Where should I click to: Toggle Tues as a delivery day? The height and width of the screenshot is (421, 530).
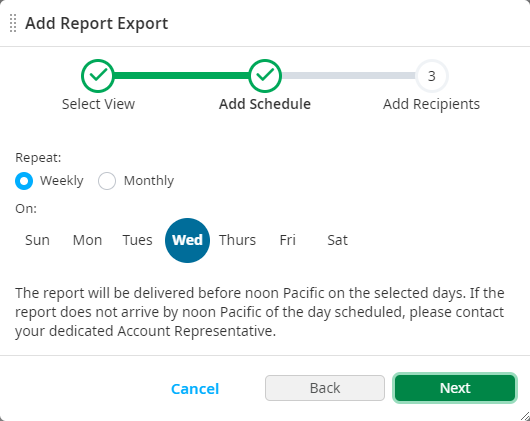pos(137,240)
